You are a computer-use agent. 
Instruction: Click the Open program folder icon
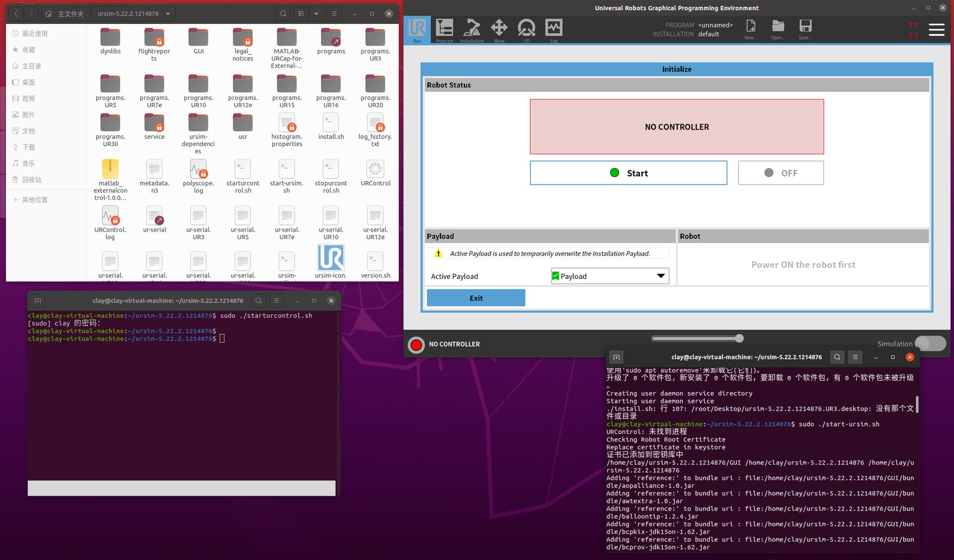[x=778, y=27]
